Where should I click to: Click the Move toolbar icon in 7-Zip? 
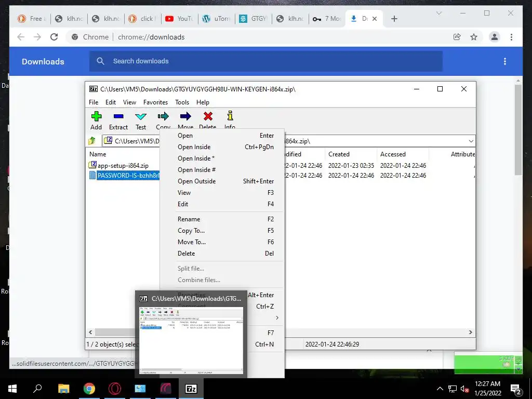tap(185, 116)
